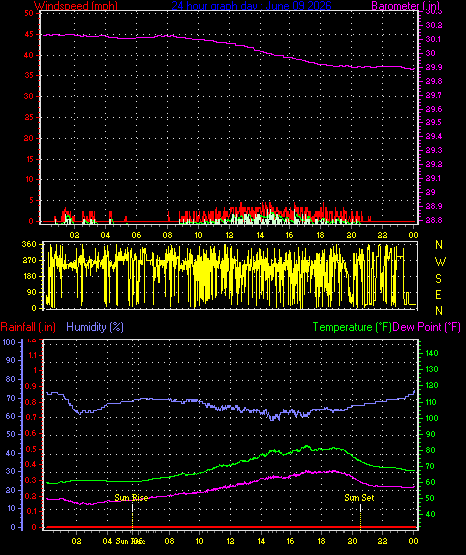Click "70" on the blue humidity axis
This screenshot has width=466, height=555.
click(x=11, y=398)
